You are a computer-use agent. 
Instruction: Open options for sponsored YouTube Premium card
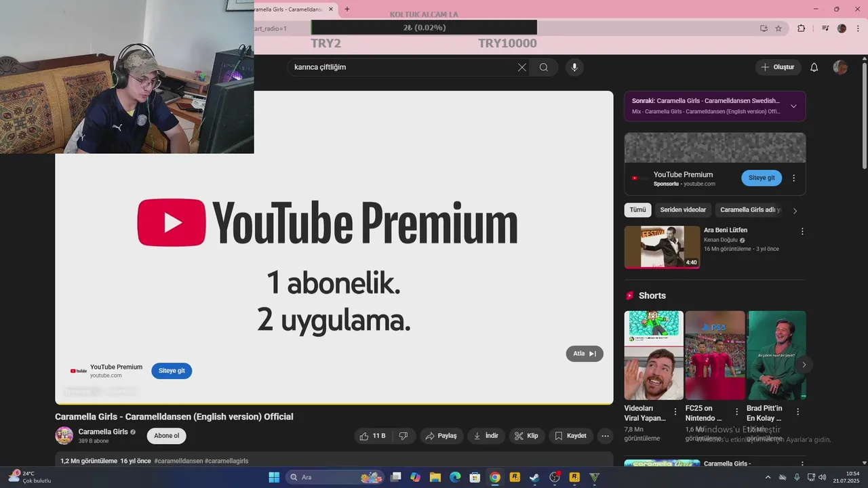794,178
